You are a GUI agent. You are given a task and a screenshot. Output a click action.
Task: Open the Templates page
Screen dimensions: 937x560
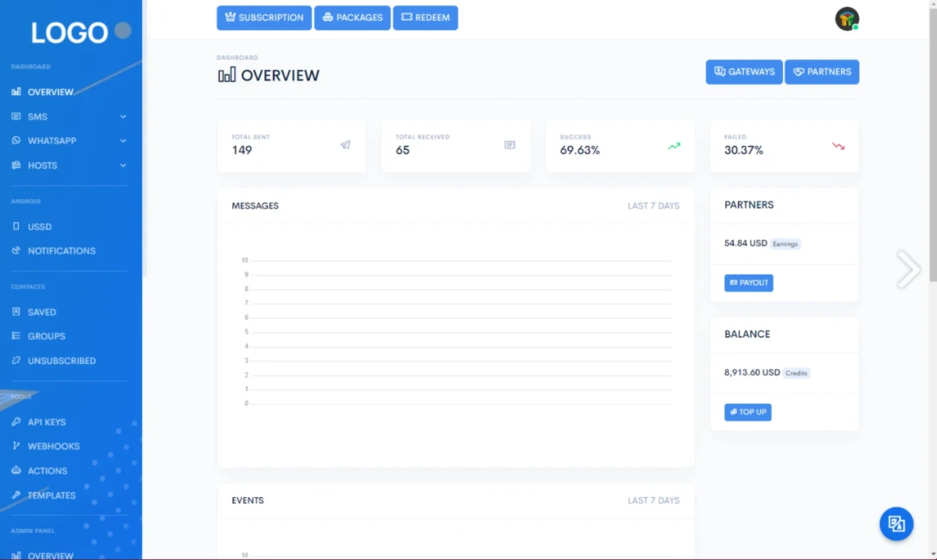click(x=52, y=496)
